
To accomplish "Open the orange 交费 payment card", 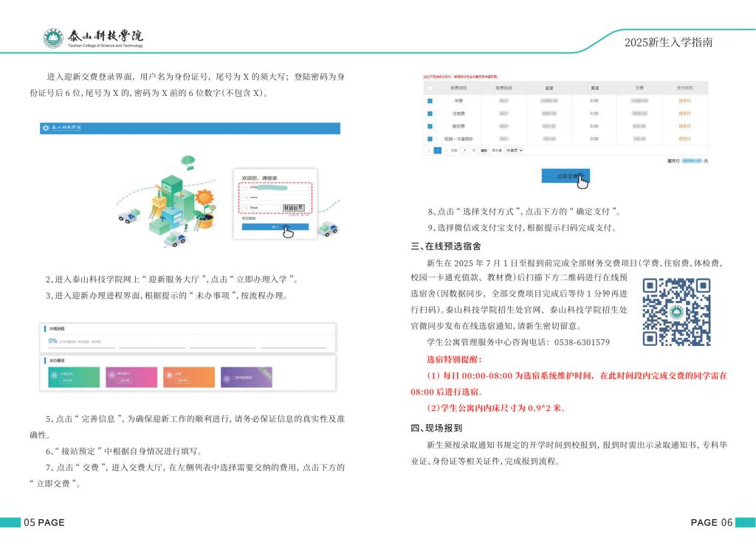I will point(189,377).
